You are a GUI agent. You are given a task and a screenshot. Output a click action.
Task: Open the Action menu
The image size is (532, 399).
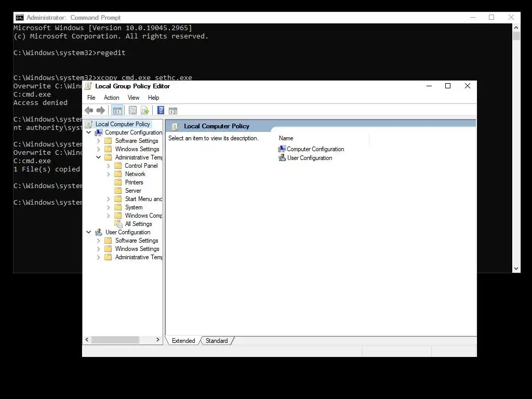[x=111, y=98]
